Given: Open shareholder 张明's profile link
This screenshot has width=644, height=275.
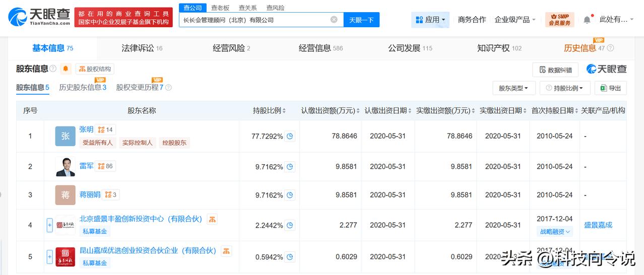Looking at the screenshot, I should click(x=86, y=129).
